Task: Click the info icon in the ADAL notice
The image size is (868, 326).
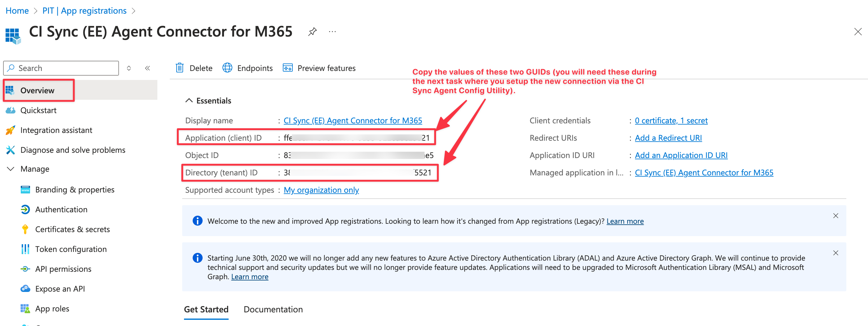Action: [197, 258]
